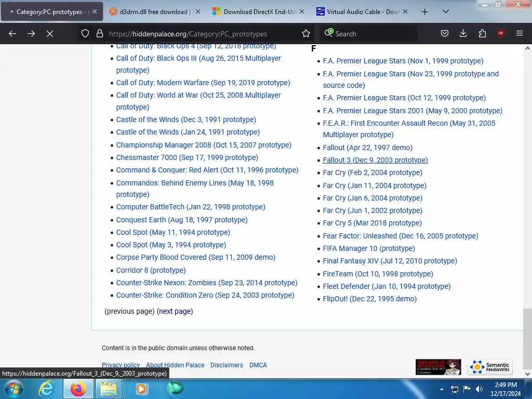
Task: Click the page scrollbar up arrow
Action: (527, 48)
